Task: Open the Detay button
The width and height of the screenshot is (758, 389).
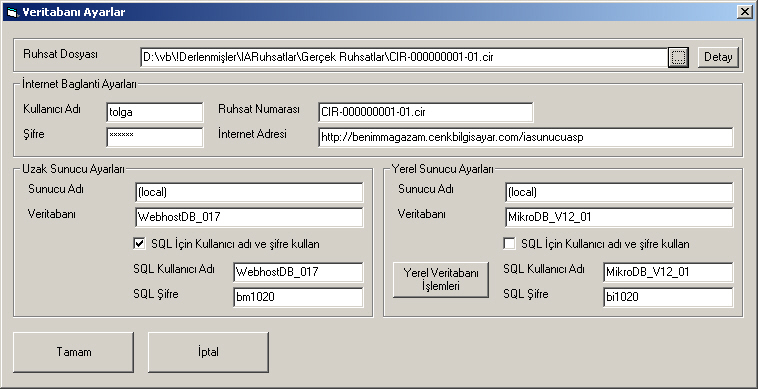Action: pyautogui.click(x=718, y=57)
